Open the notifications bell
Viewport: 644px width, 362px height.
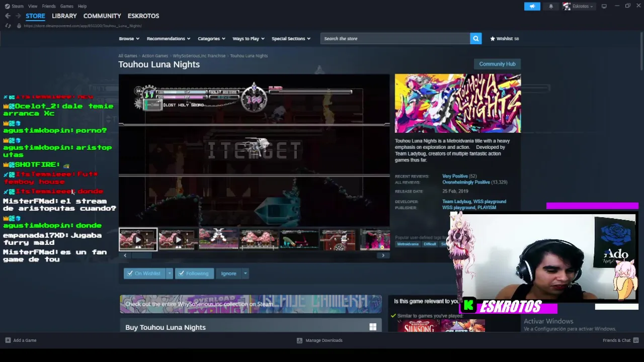[x=551, y=7]
